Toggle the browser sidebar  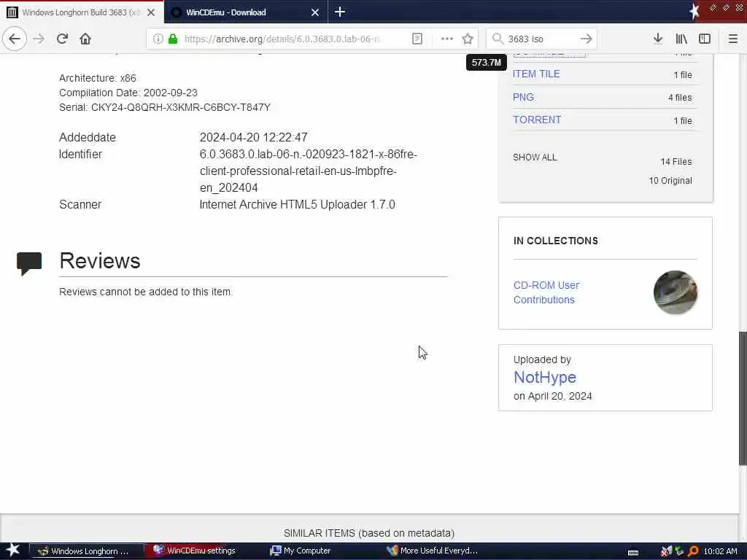pos(705,39)
